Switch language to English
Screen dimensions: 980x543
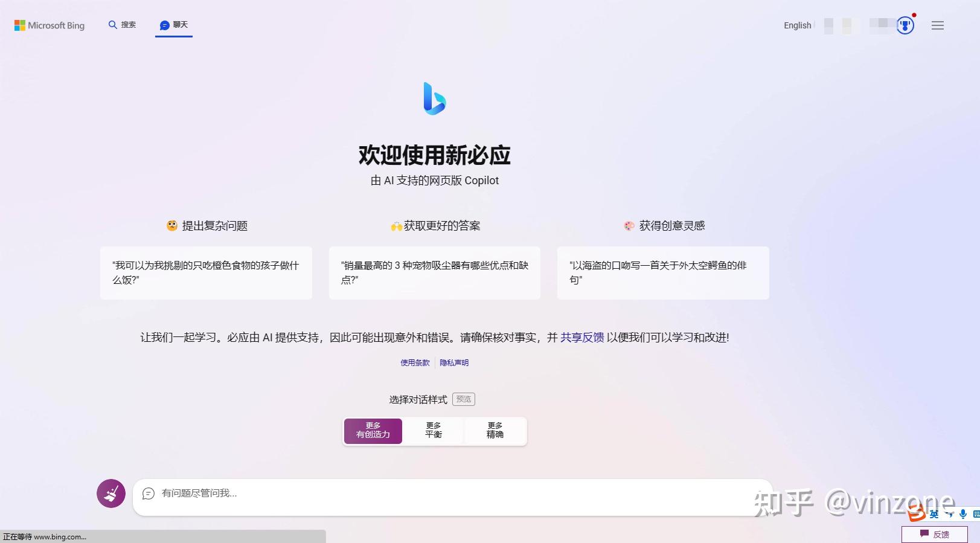click(x=797, y=25)
